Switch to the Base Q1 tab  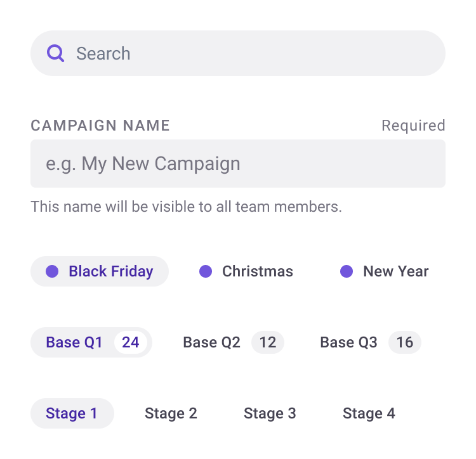tap(91, 342)
